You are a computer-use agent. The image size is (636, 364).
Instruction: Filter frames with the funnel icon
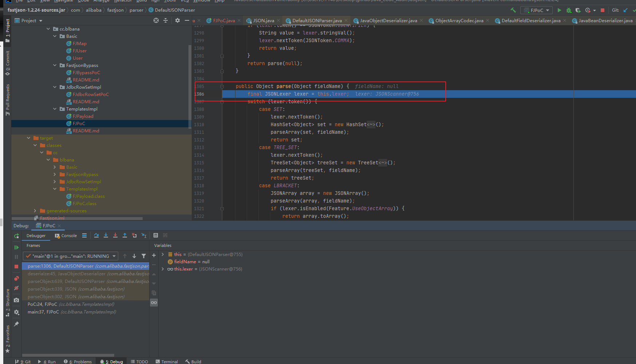(144, 256)
